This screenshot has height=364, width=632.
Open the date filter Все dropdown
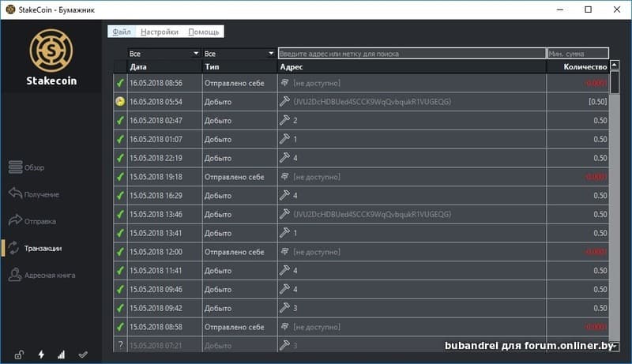click(164, 54)
